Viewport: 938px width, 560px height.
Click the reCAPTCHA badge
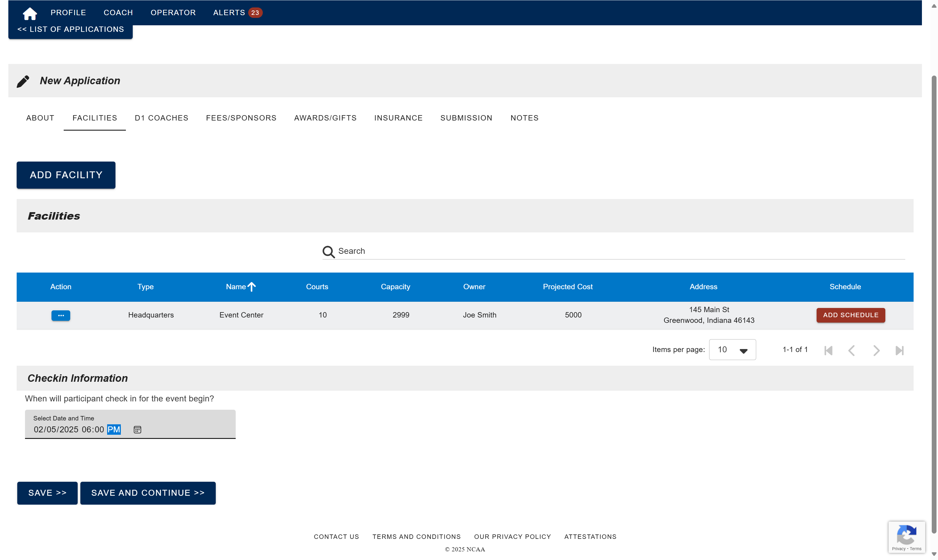[x=906, y=537]
